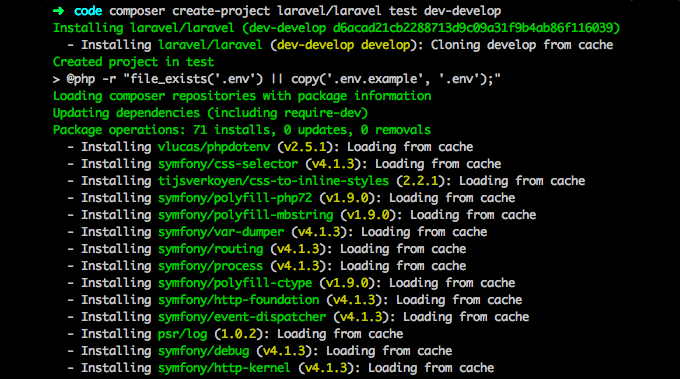This screenshot has width=680, height=379.
Task: Click the cyan 'code' directory name in prompt
Action: click(88, 11)
